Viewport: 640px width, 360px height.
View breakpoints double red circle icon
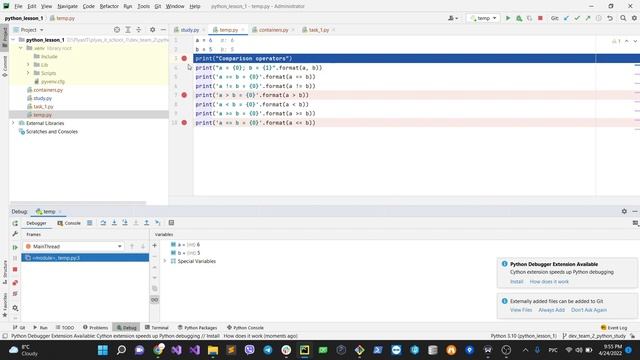tap(15, 282)
